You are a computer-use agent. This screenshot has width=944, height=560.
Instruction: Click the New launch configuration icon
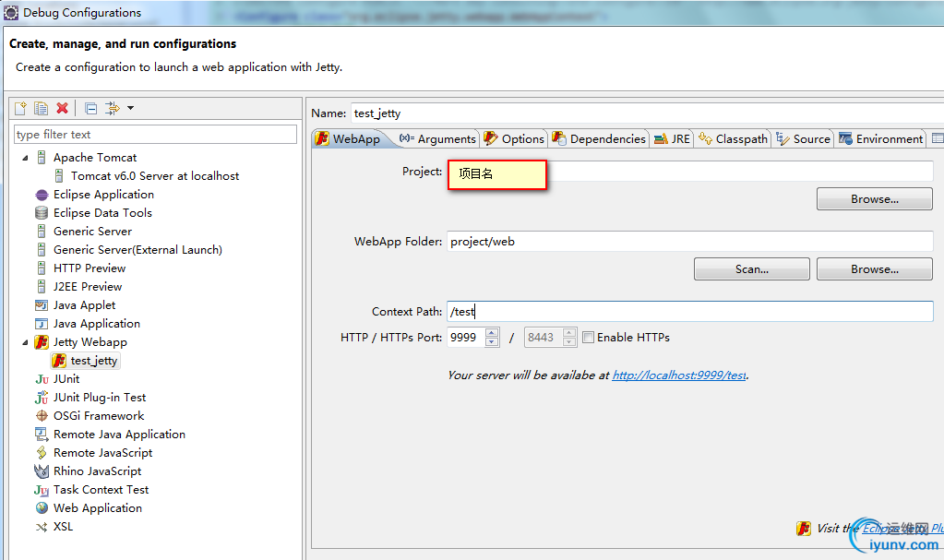(20, 108)
